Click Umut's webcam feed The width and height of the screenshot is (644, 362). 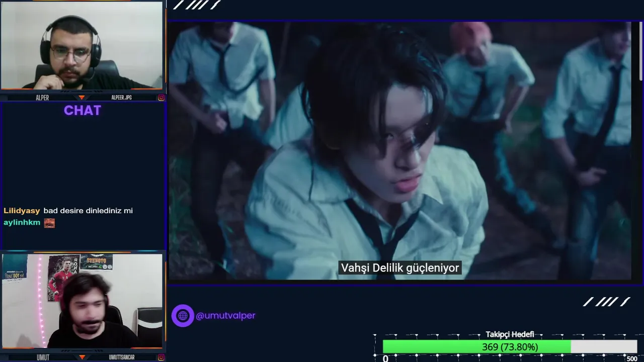coord(82,301)
